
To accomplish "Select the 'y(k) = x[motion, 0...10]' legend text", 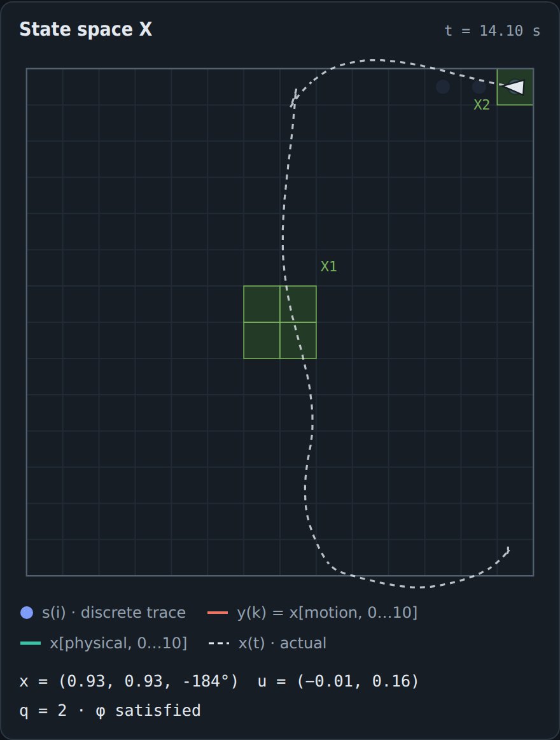I will tap(328, 613).
